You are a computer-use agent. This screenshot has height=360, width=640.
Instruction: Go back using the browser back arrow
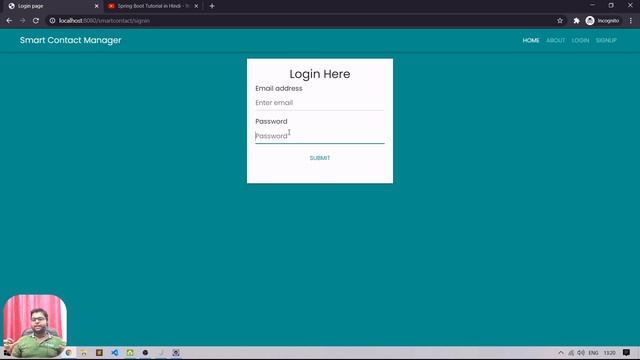(x=9, y=20)
